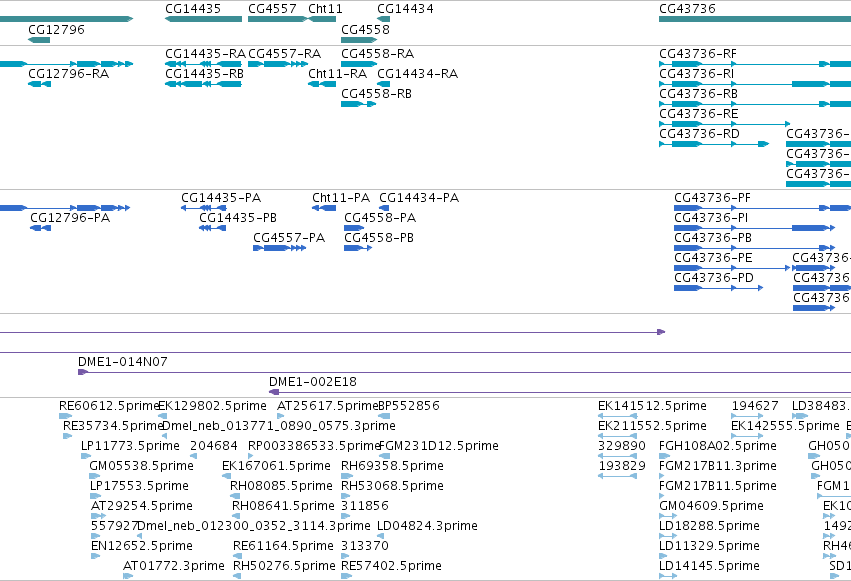Select transcript CG4558-RA
The width and height of the screenshot is (851, 581).
pyautogui.click(x=377, y=54)
